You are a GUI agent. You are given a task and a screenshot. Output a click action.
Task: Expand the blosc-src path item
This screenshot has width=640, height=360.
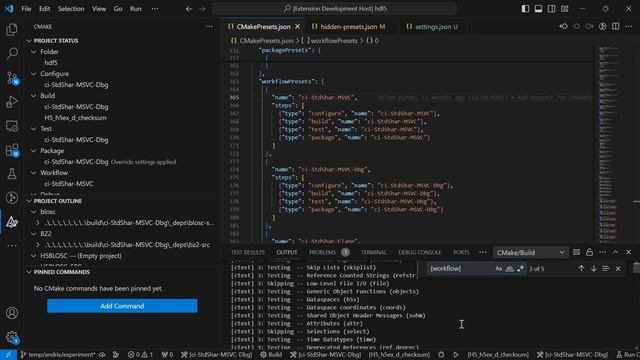click(x=38, y=223)
